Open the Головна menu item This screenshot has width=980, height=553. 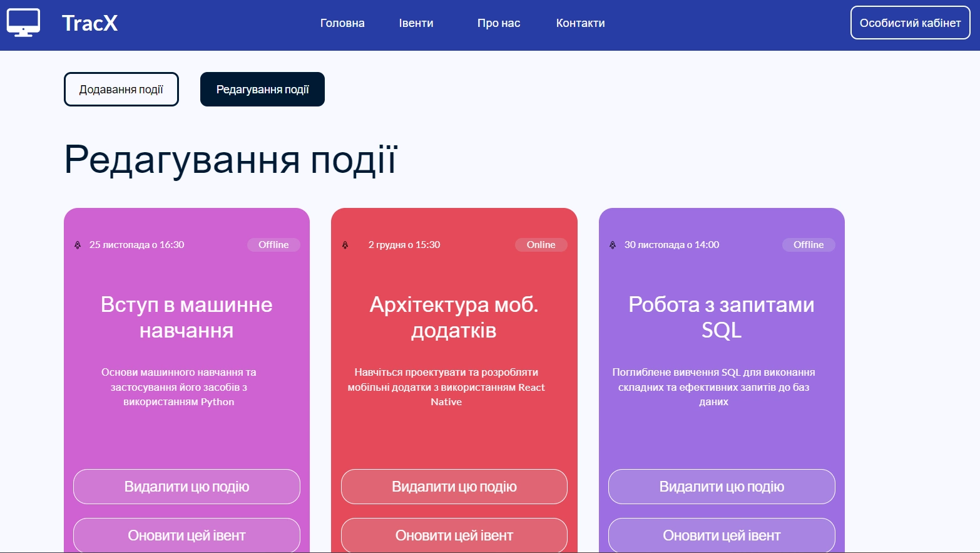click(342, 23)
